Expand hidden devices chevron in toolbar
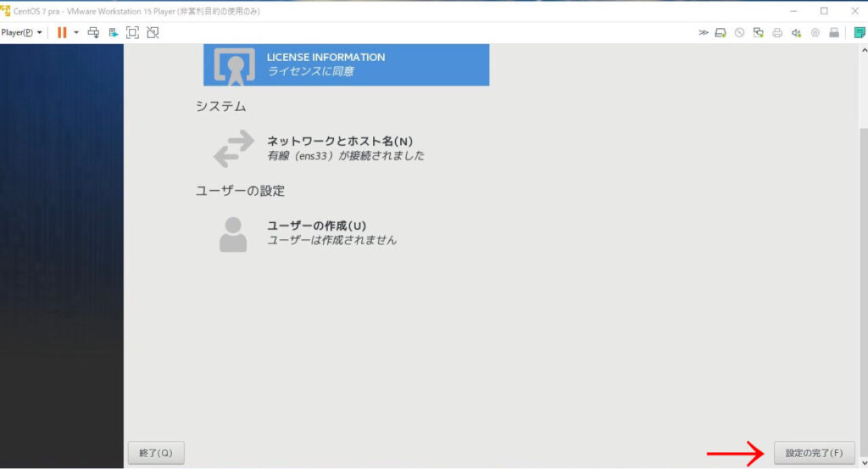868x469 pixels. pos(703,33)
